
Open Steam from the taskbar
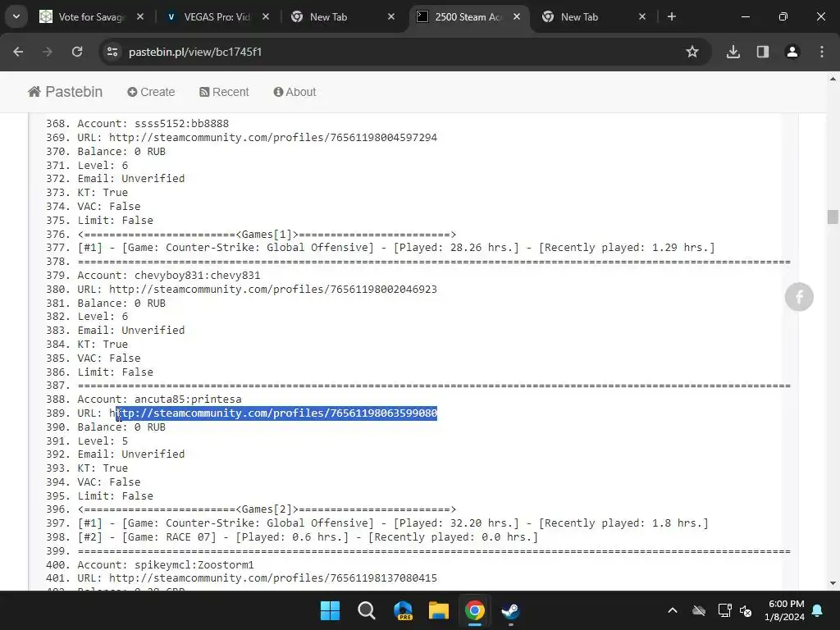(x=510, y=610)
